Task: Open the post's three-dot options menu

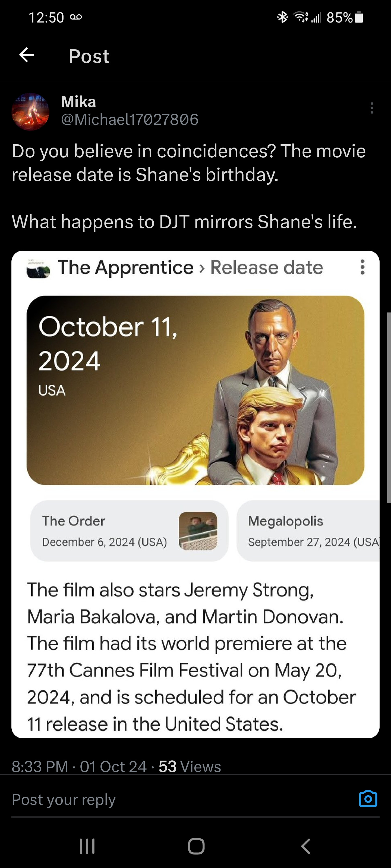Action: (x=372, y=108)
